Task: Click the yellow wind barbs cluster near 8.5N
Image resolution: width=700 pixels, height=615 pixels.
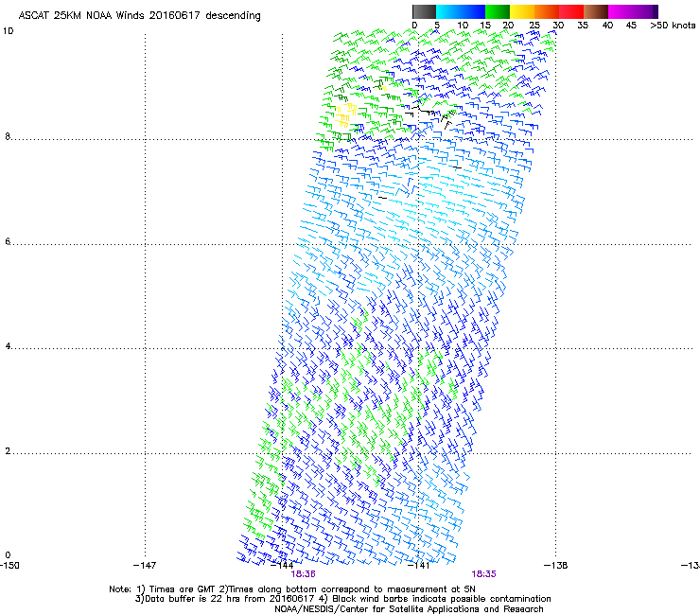Action: [346, 114]
